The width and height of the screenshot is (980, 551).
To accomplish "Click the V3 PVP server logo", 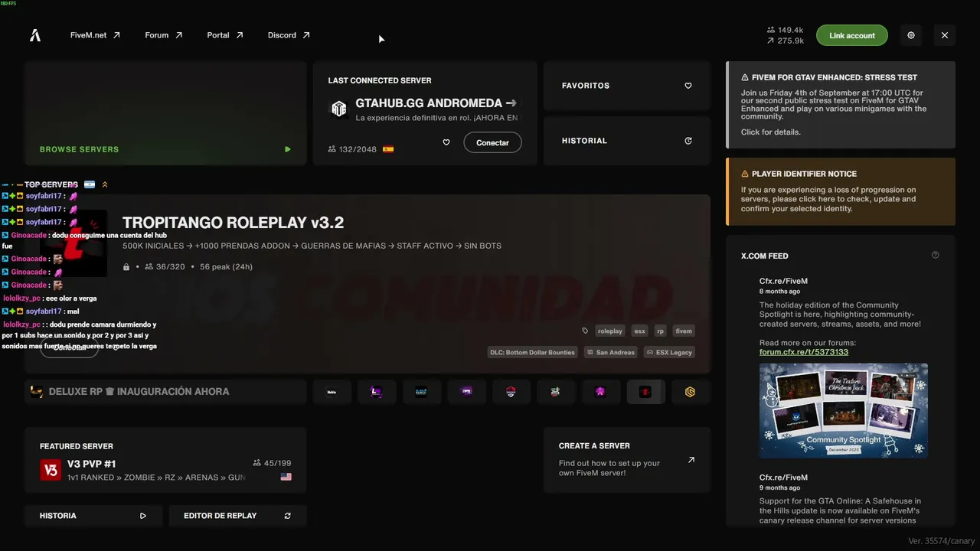I will coord(51,470).
